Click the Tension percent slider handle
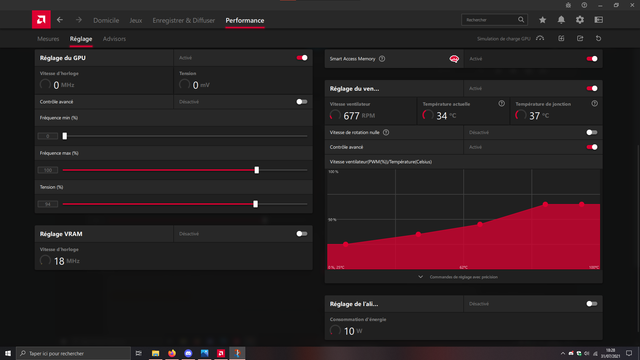The image size is (640, 360). (x=256, y=204)
